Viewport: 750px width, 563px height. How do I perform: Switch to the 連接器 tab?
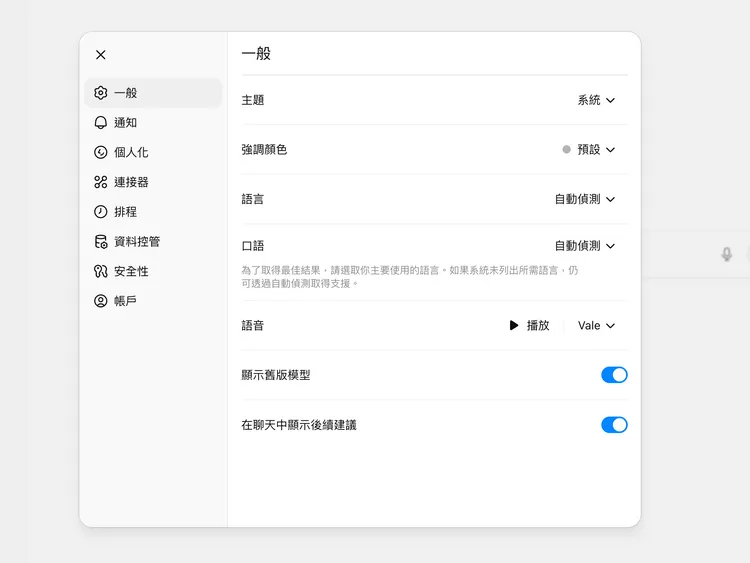pyautogui.click(x=153, y=182)
